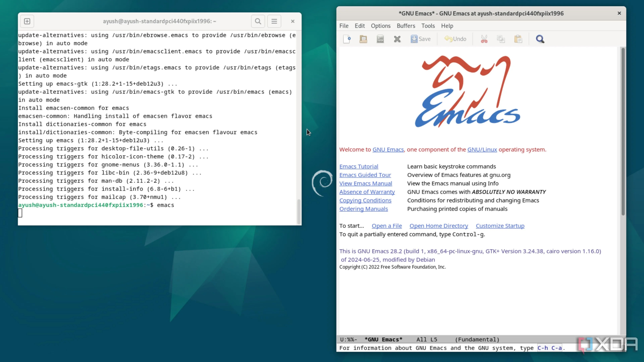Open the Emacs Tutorial link
The image size is (644, 362).
click(x=359, y=166)
